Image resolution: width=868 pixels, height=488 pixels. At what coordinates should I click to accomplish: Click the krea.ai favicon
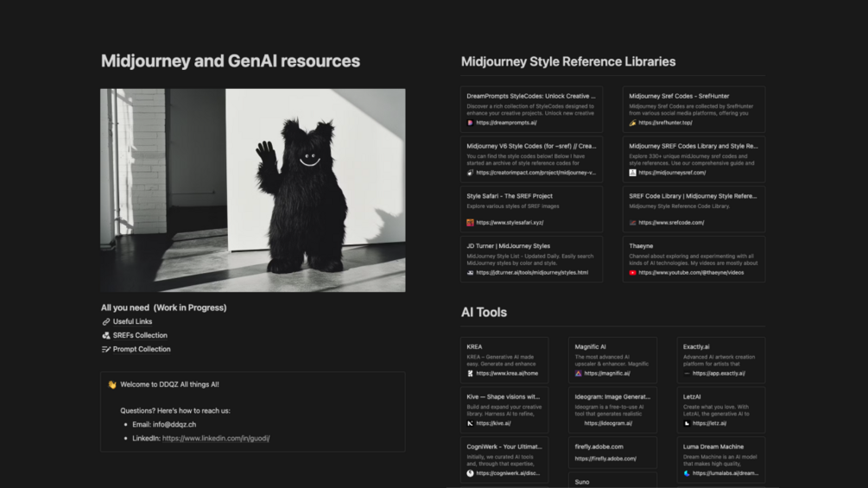tap(470, 373)
